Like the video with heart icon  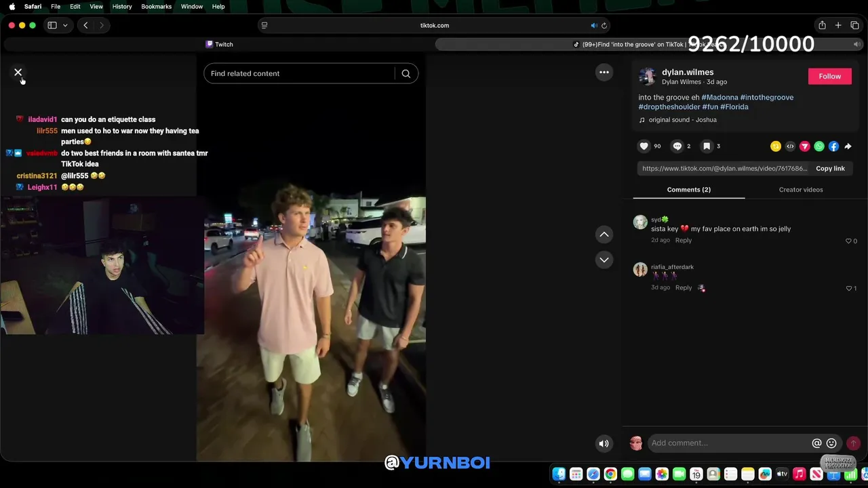pos(644,146)
